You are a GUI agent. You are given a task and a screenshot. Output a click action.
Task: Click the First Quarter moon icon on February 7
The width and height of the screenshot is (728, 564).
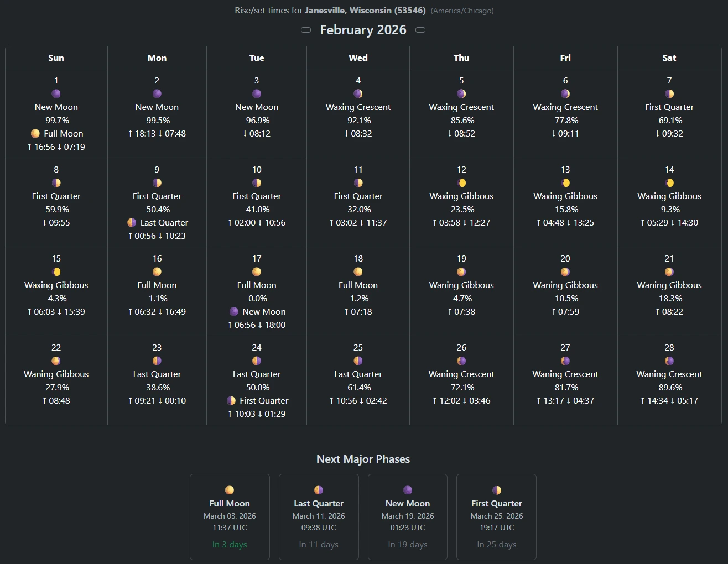[x=669, y=93]
